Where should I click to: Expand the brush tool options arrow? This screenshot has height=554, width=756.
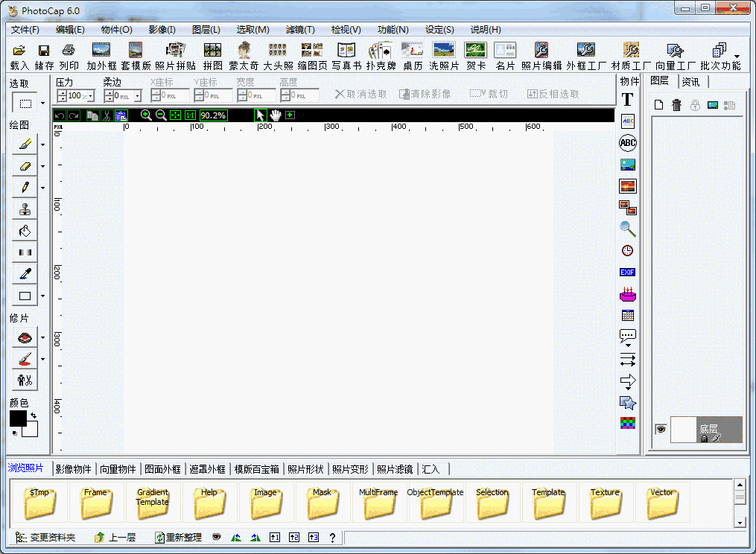point(42,144)
